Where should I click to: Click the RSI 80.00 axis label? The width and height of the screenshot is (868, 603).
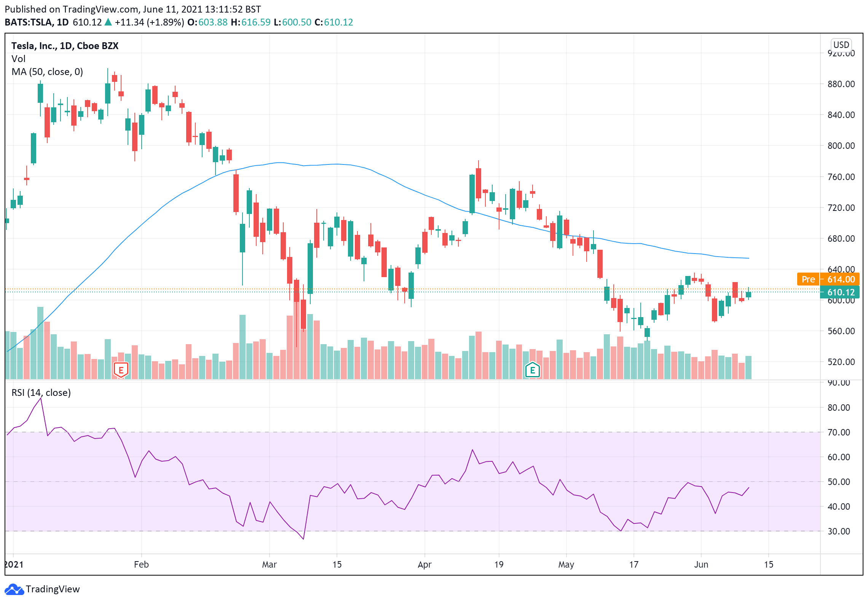coord(839,407)
